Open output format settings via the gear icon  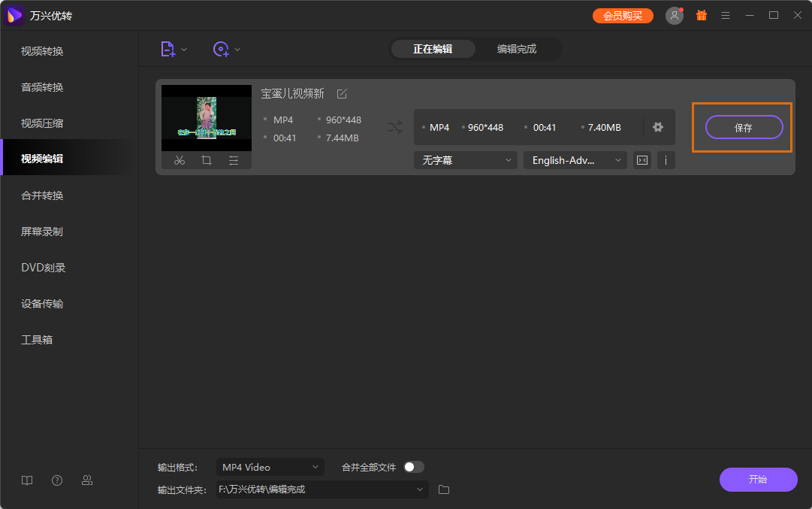click(x=658, y=127)
